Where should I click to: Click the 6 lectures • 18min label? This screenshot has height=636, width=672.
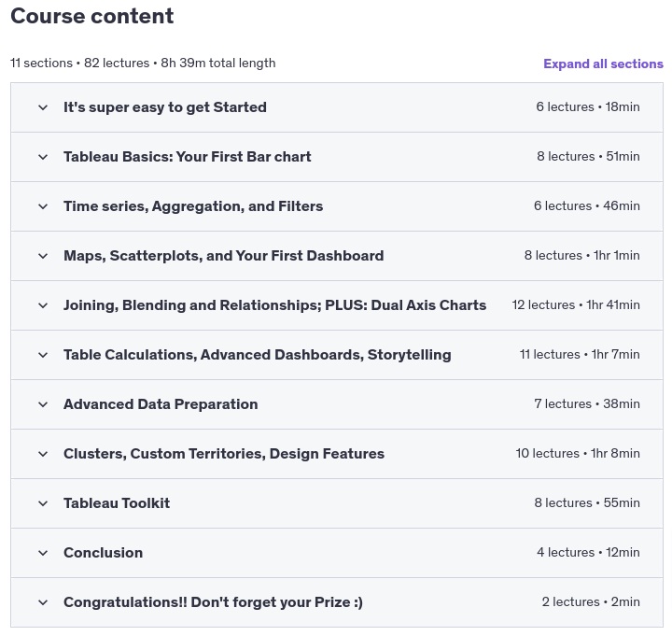coord(588,106)
